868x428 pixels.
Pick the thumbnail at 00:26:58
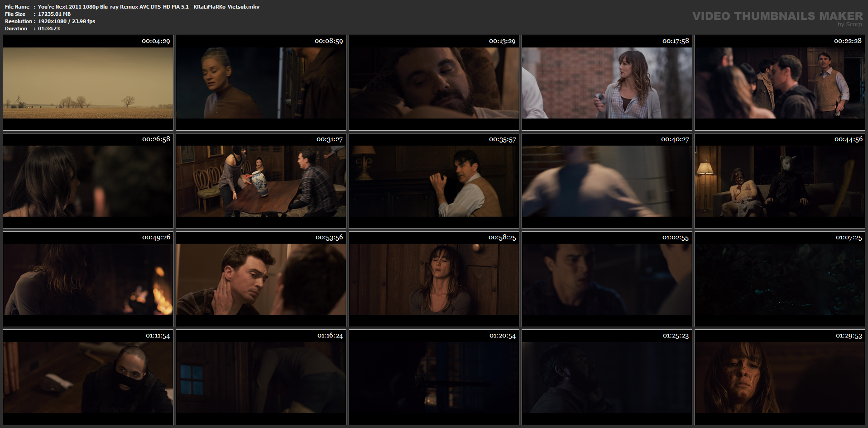coord(88,181)
